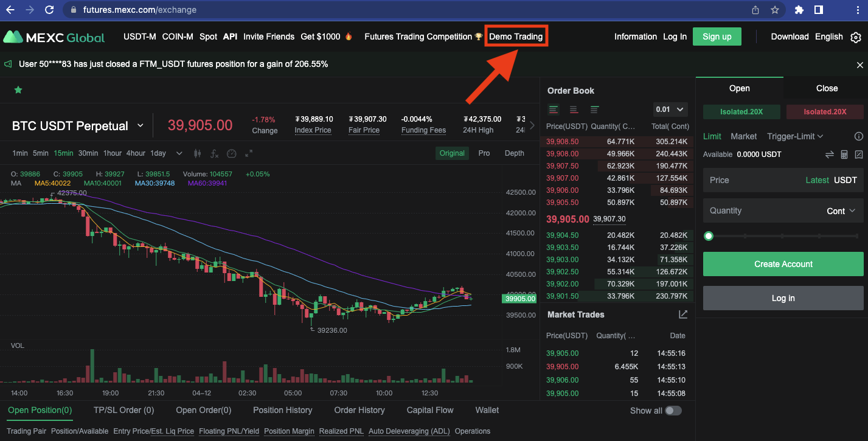The height and width of the screenshot is (441, 868).
Task: Select the Market order type
Action: (x=744, y=136)
